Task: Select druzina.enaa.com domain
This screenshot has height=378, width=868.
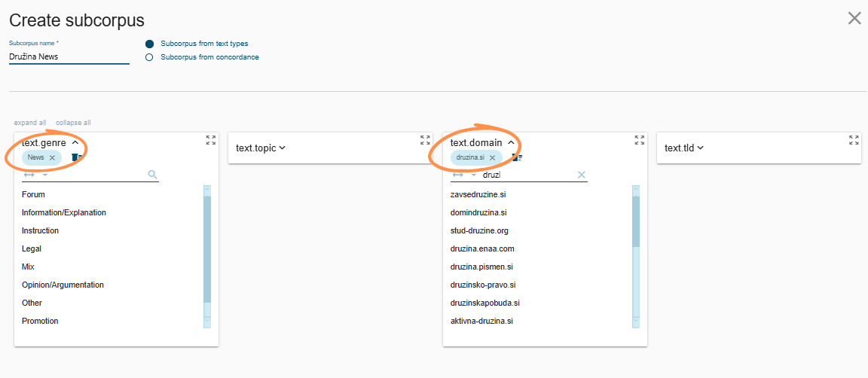Action: [x=483, y=248]
